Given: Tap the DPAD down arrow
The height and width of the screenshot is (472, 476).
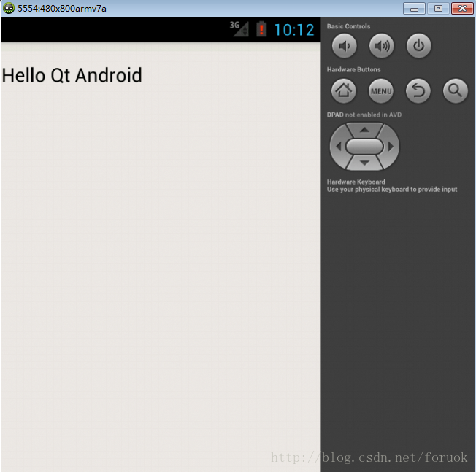Looking at the screenshot, I should tap(364, 163).
